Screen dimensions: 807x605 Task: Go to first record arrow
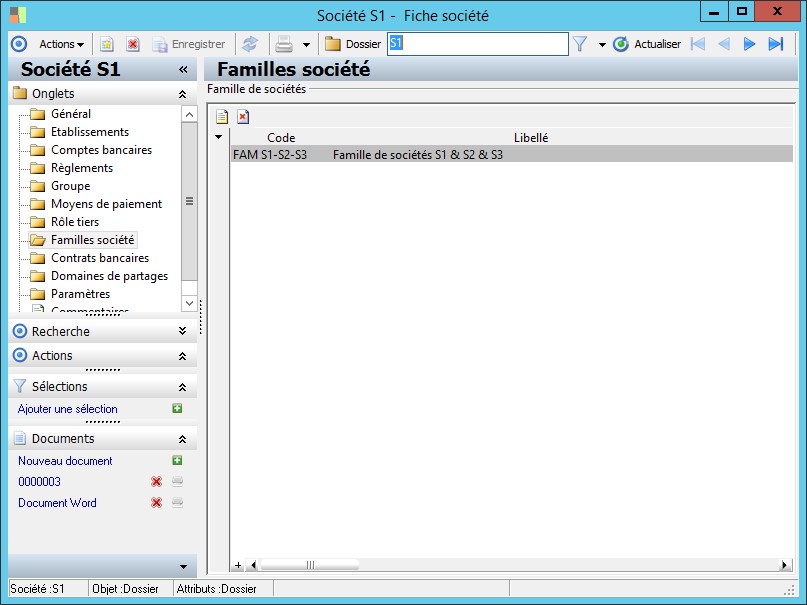click(x=697, y=44)
